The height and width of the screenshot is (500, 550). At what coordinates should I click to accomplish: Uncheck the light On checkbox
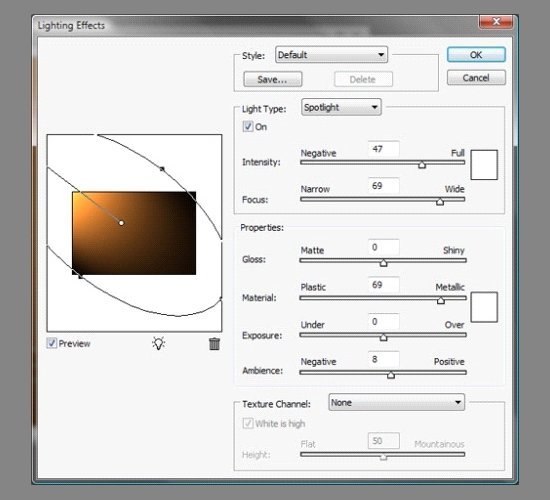(x=248, y=126)
